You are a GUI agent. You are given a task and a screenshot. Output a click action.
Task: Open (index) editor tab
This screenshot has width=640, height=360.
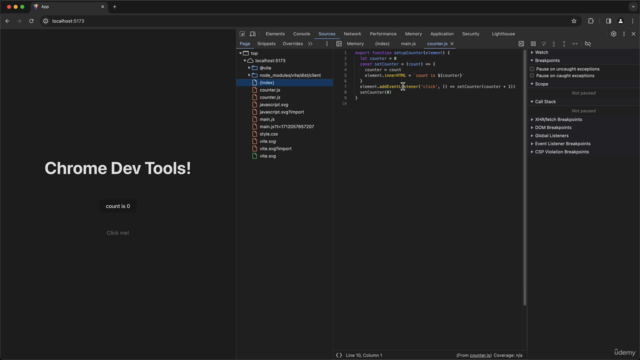pos(382,44)
